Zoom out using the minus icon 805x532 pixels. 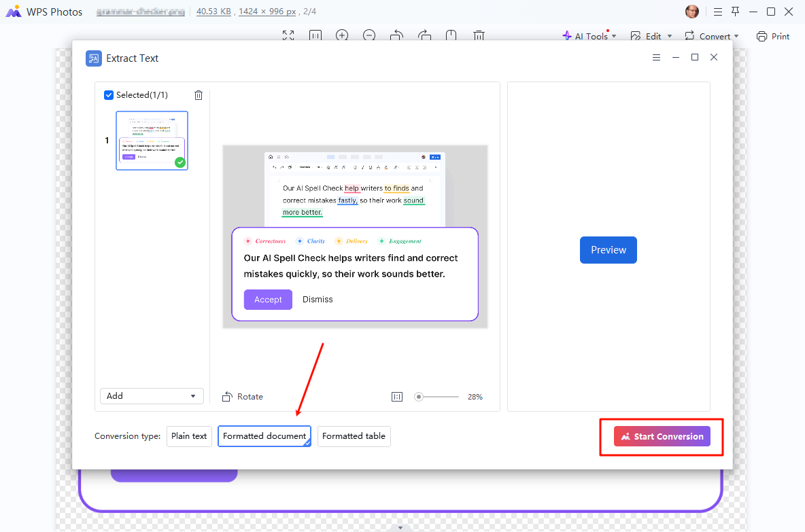tap(369, 35)
